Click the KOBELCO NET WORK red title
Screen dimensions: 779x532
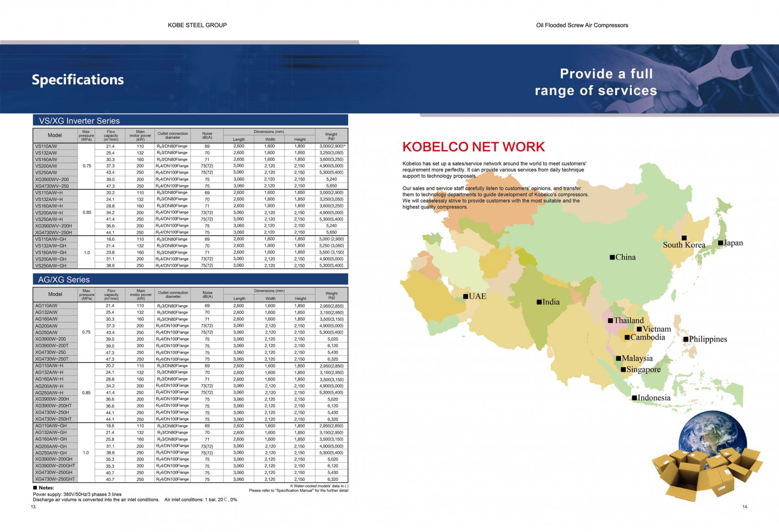pos(473,147)
